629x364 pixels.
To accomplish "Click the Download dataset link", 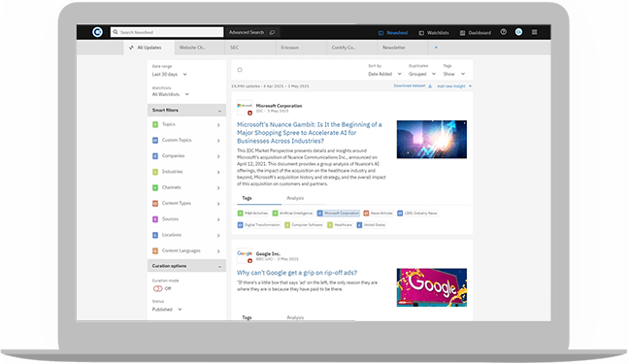I will (x=410, y=85).
